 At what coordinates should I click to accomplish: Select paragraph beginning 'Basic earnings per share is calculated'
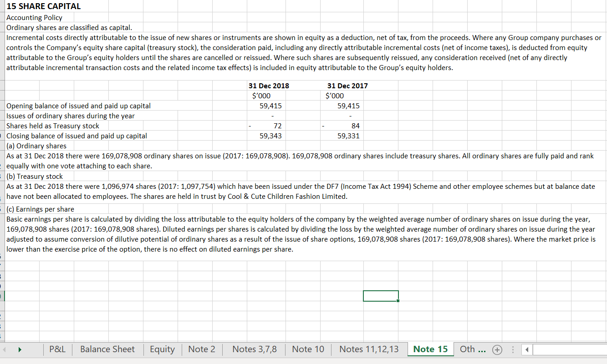point(301,234)
